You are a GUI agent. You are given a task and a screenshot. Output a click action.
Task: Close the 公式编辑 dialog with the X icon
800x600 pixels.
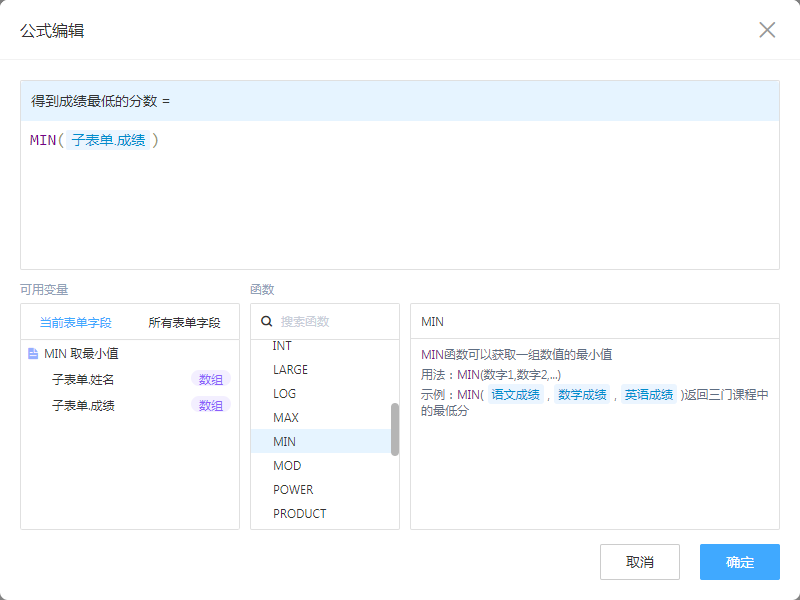pyautogui.click(x=767, y=30)
